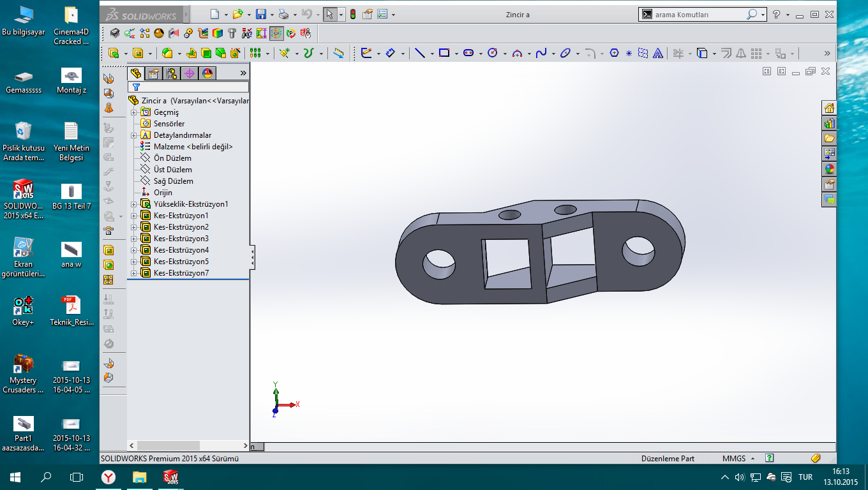Click the Rebuild traffic light icon
Viewport: 868px width, 490px height.
[x=353, y=14]
